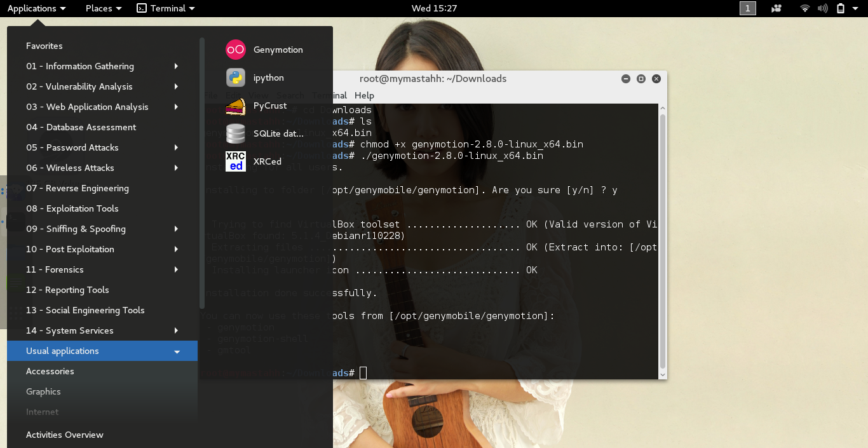Open the PyCrust pie icon
This screenshot has width=868, height=448.
click(236, 105)
